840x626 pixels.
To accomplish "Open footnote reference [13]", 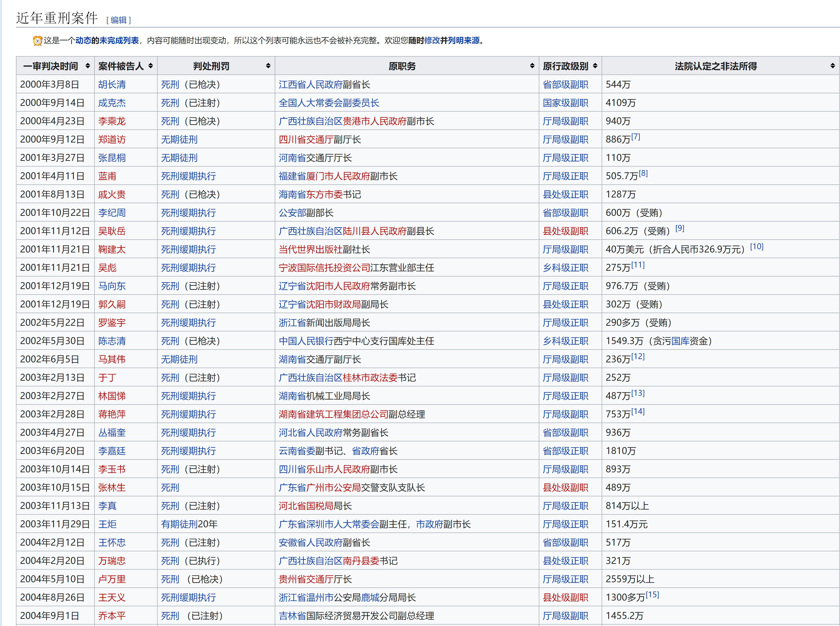I will click(x=638, y=393).
